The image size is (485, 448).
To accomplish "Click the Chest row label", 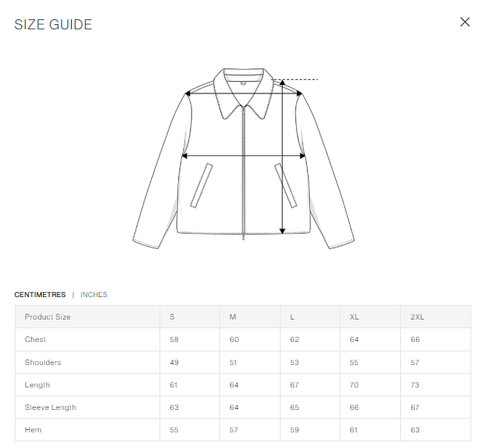I will coord(35,339).
